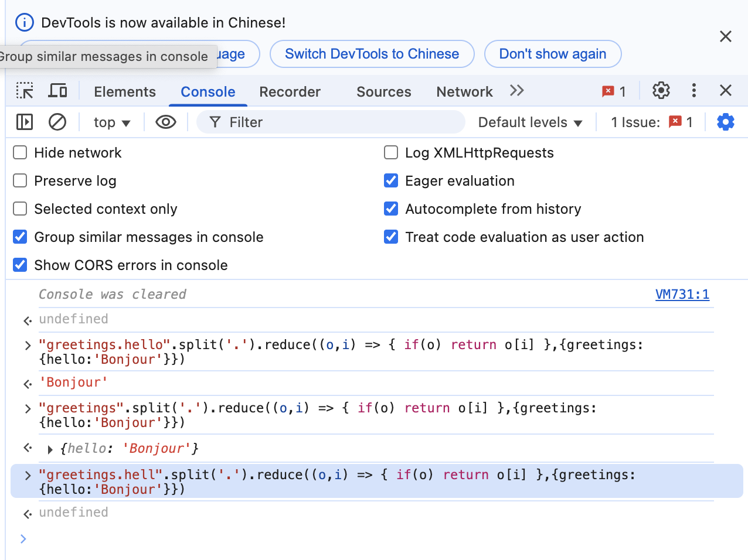
Task: Open the Recorder tab
Action: (x=290, y=92)
